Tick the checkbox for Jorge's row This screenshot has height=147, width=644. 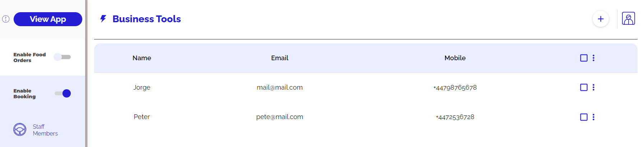point(584,87)
